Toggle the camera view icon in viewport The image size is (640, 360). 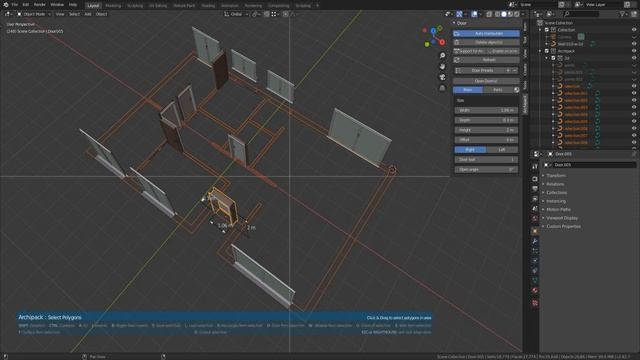click(x=442, y=77)
